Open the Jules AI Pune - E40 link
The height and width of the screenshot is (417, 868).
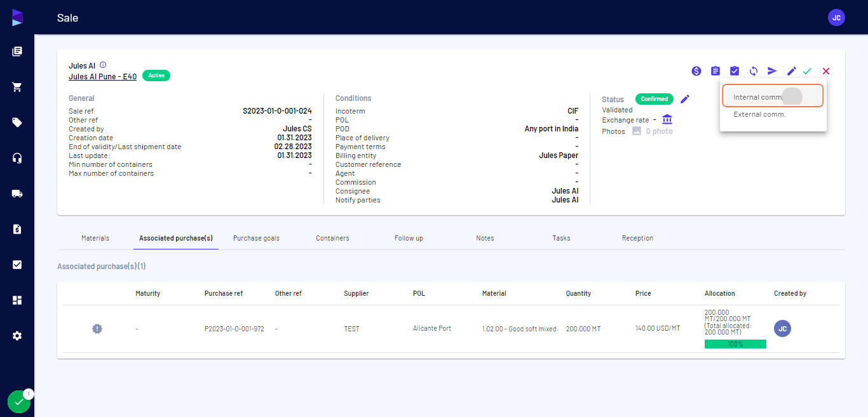(102, 76)
